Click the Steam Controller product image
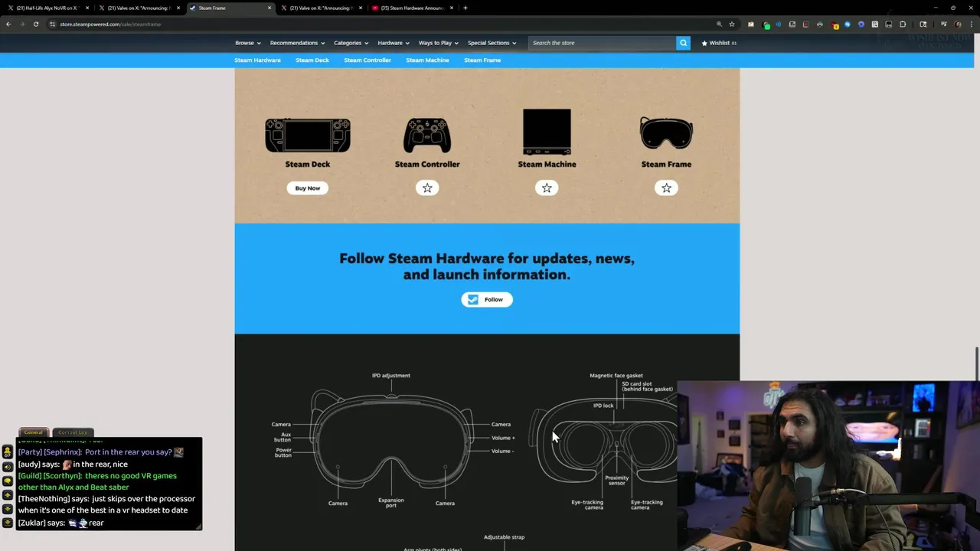This screenshot has width=980, height=551. (x=427, y=135)
